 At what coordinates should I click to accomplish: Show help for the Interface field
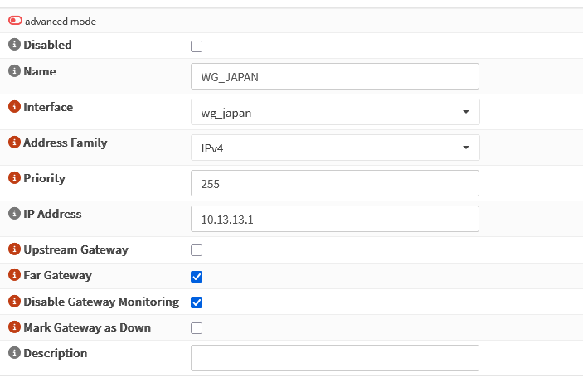(x=14, y=107)
